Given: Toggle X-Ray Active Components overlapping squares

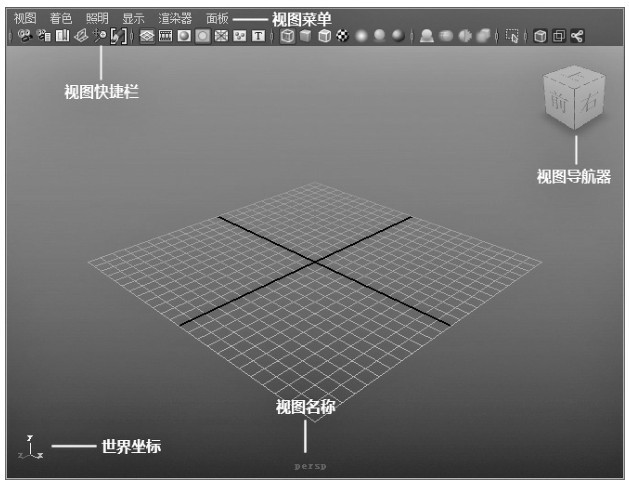Looking at the screenshot, I should (559, 36).
